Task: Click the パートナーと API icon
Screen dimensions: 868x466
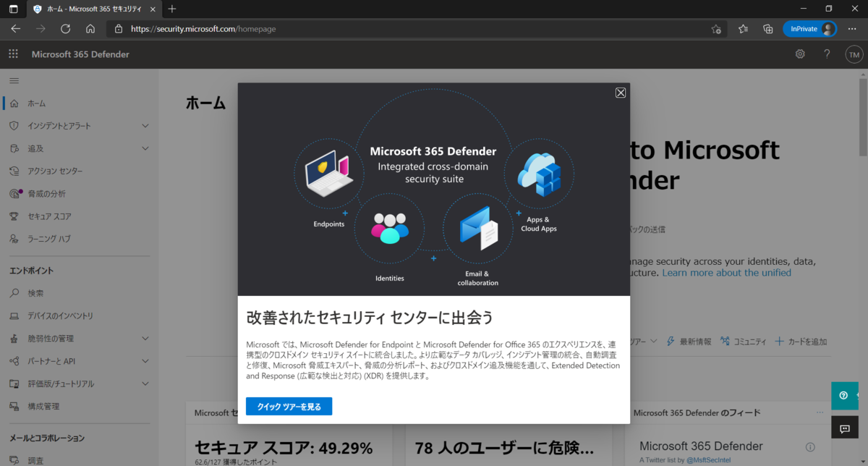Action: tap(14, 360)
